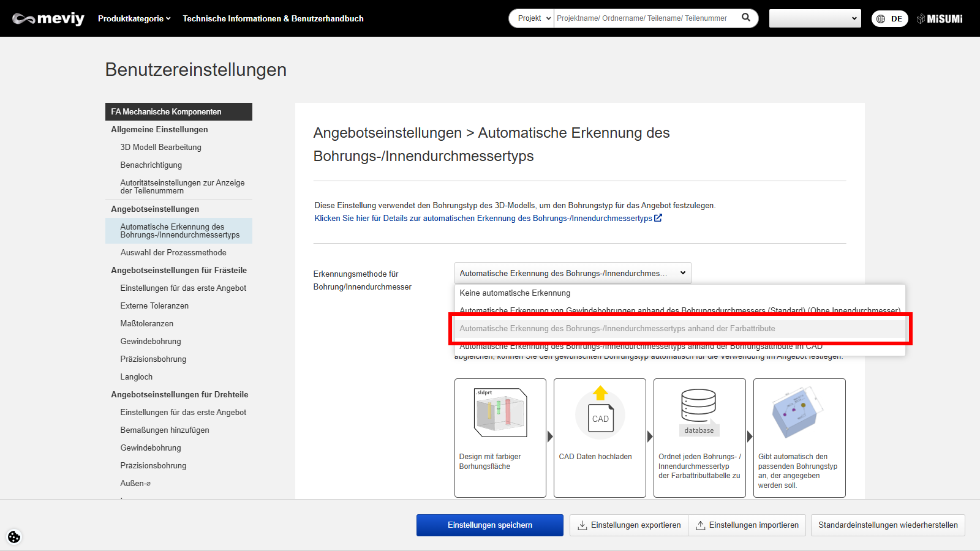Open the Produktkategorie dropdown menu
This screenshot has height=551, width=980.
(x=134, y=18)
